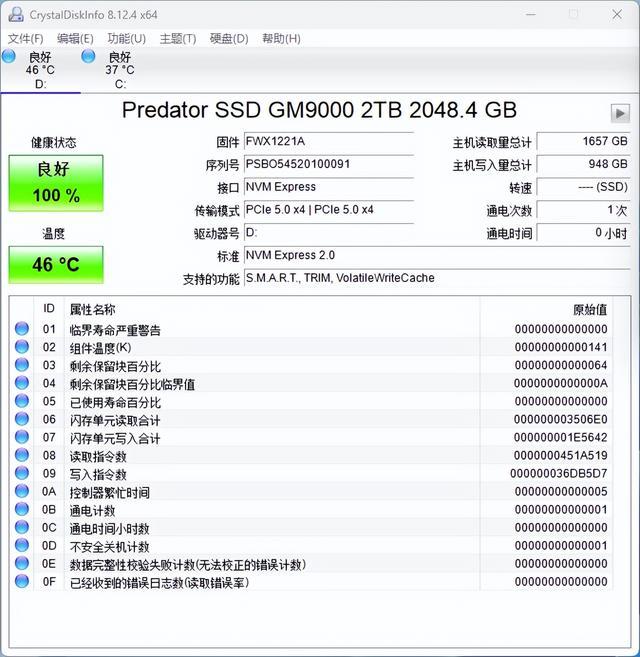The width and height of the screenshot is (640, 657).
Task: Close the CrystalDiskInfo window
Action: (617, 14)
